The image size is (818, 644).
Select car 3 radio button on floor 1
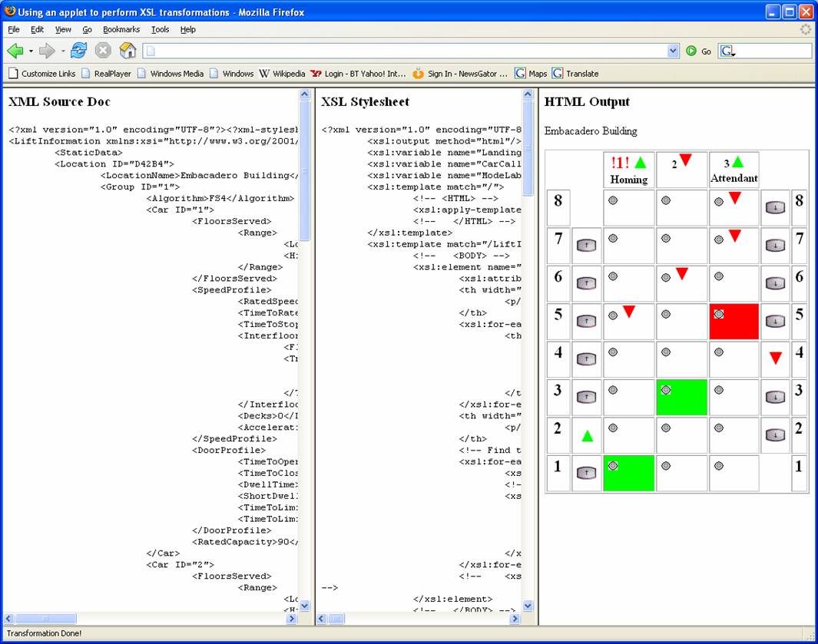coord(719,466)
